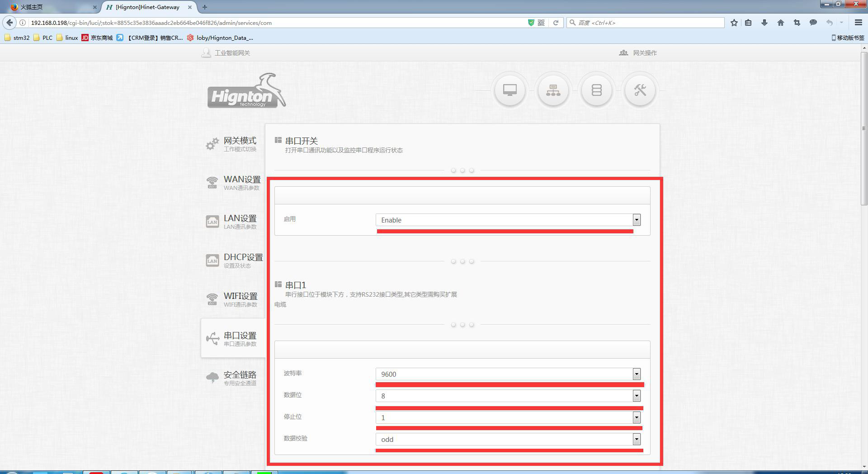Screen dimensions: 868x474
Task: Click the browser reload icon
Action: click(556, 23)
